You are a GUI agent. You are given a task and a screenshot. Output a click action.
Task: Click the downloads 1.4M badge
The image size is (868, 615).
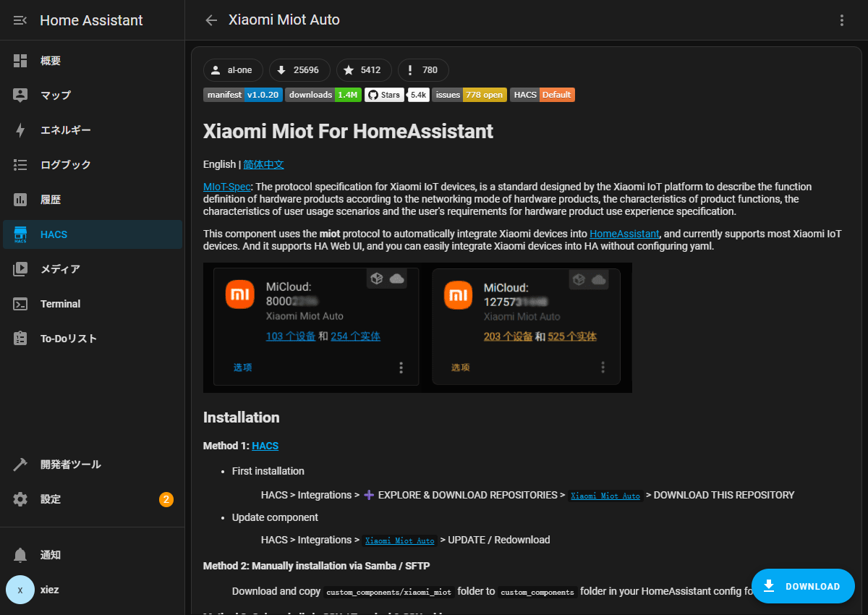(323, 95)
